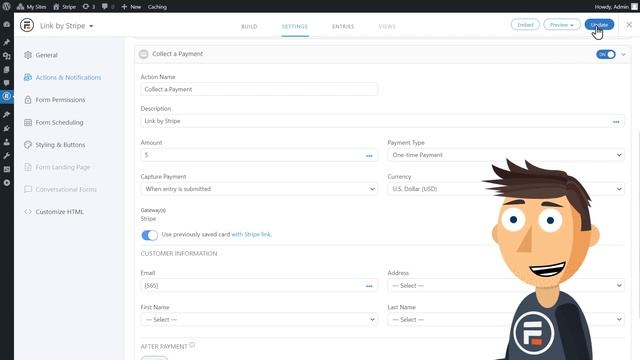Click the Collect a Payment action icon
Viewport: 640px width, 360px height.
click(144, 54)
